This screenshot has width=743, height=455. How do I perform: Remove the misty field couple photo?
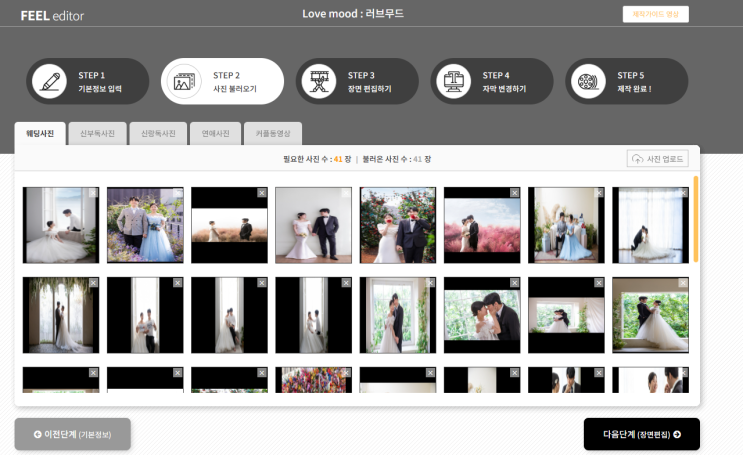point(262,192)
